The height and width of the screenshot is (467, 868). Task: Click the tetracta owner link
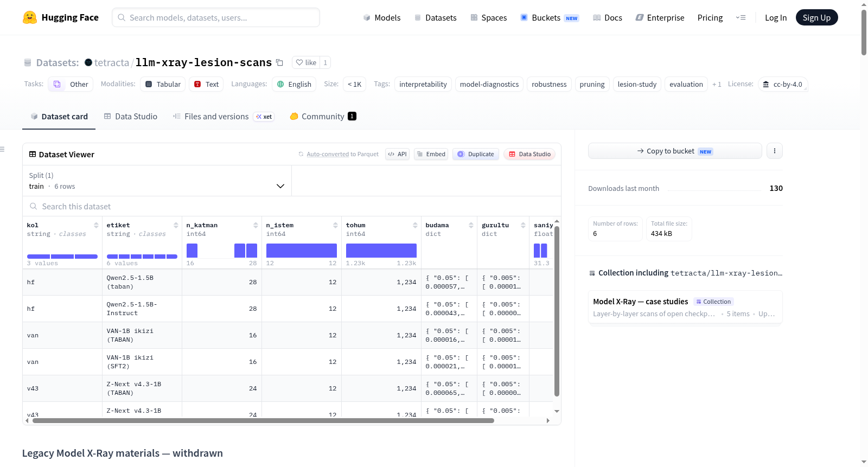point(112,62)
